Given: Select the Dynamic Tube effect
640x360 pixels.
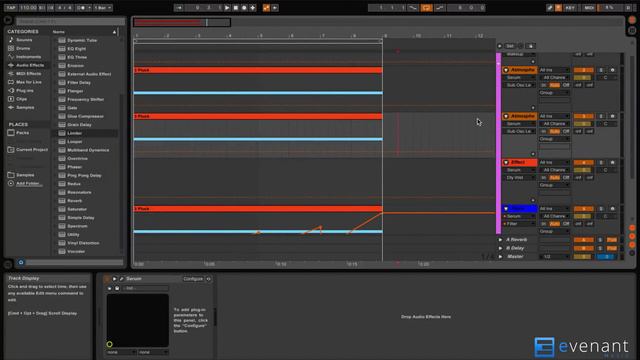Looking at the screenshot, I should pos(82,40).
